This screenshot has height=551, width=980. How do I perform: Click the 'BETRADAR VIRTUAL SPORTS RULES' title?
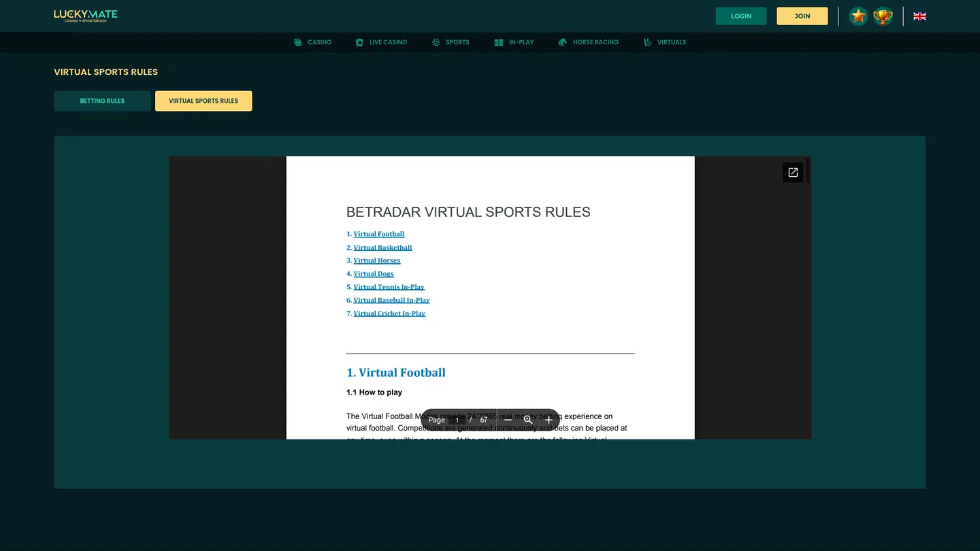pyautogui.click(x=468, y=212)
